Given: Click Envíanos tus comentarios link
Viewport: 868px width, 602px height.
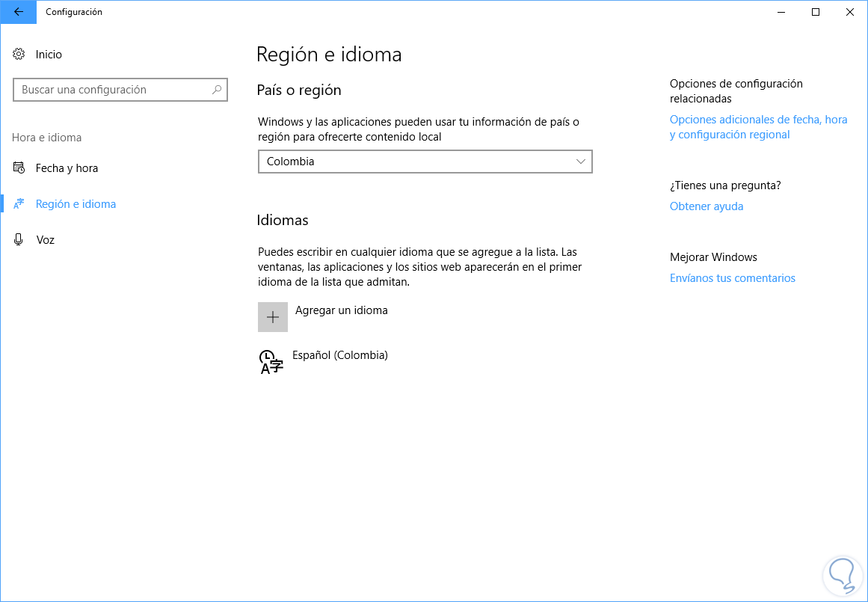Looking at the screenshot, I should [x=733, y=278].
